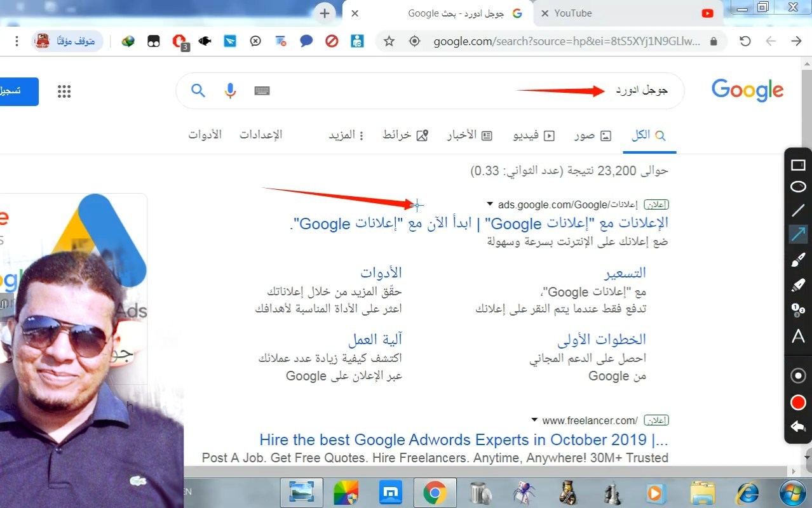
Task: Open Windows Explorer folder in taskbar
Action: 702,493
